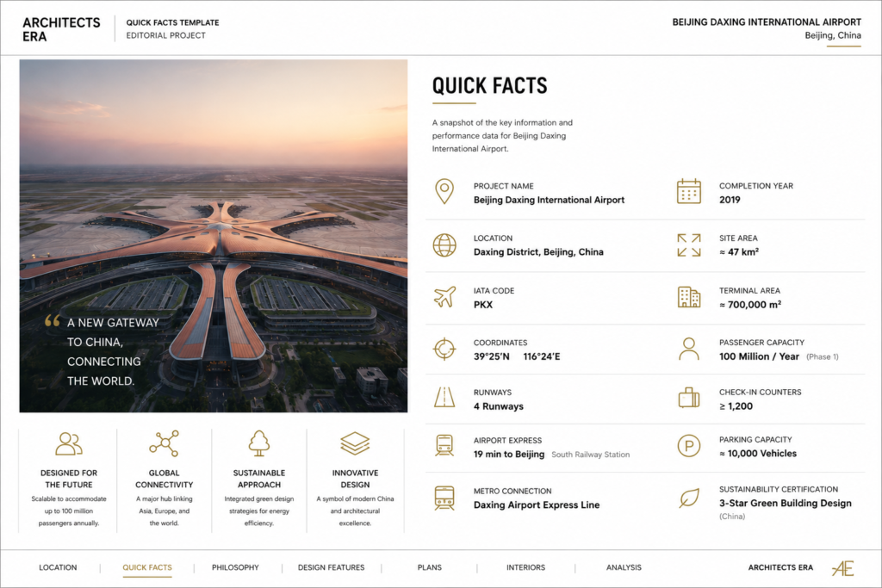
Task: Click the Daxing Airport Express Line value
Action: 537,504
